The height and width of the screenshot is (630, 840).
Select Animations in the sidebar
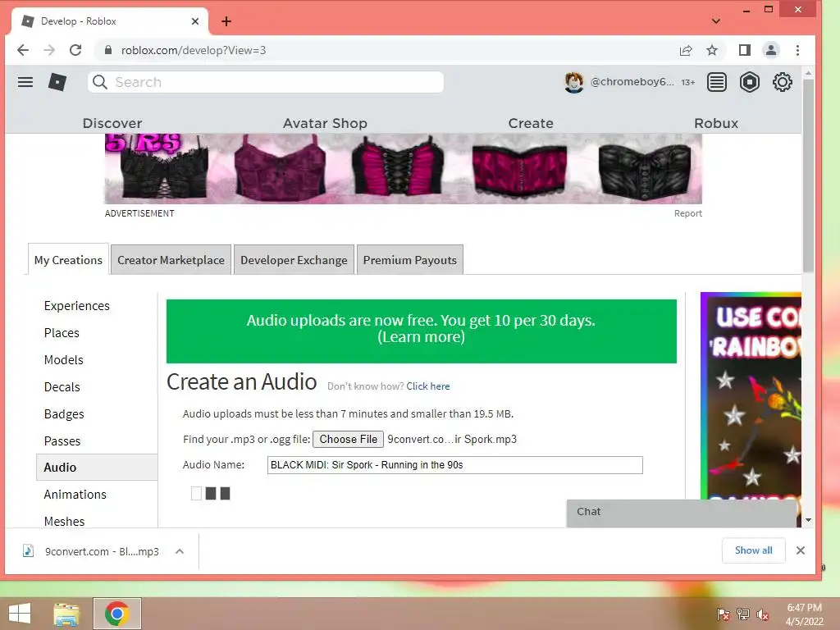tap(75, 495)
